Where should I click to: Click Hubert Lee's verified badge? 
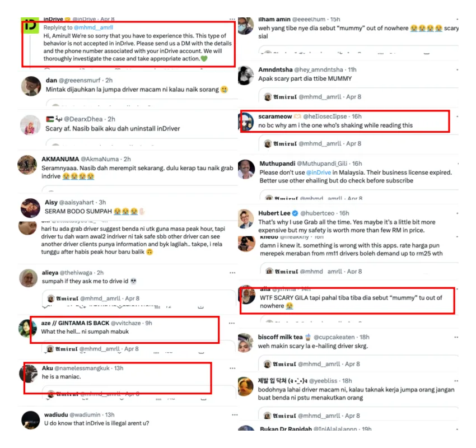(x=295, y=213)
